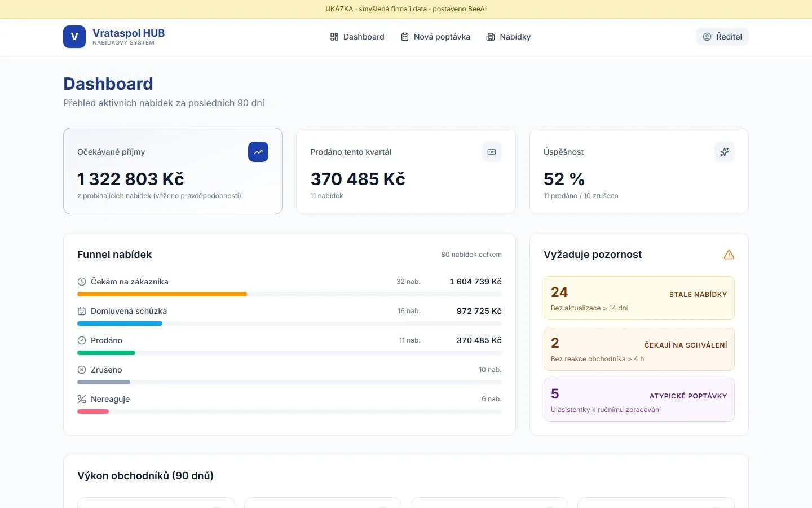
Task: Click the check circle icon beside Prodáno
Action: tap(82, 340)
